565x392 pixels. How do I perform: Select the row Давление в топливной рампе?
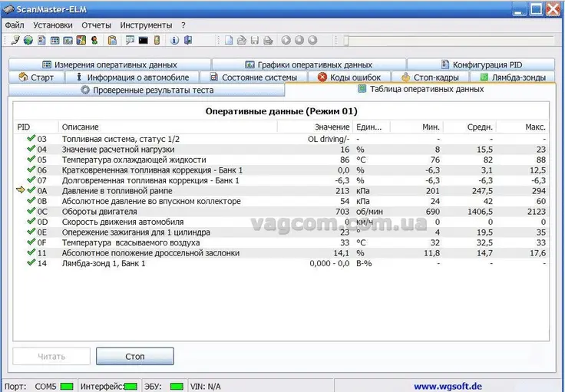[282, 191]
